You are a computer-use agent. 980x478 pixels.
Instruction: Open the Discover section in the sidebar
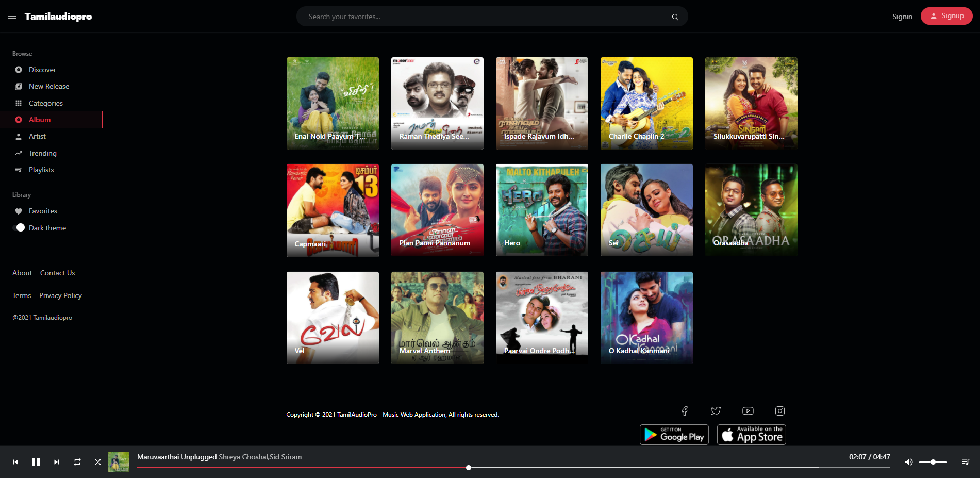[x=42, y=70]
